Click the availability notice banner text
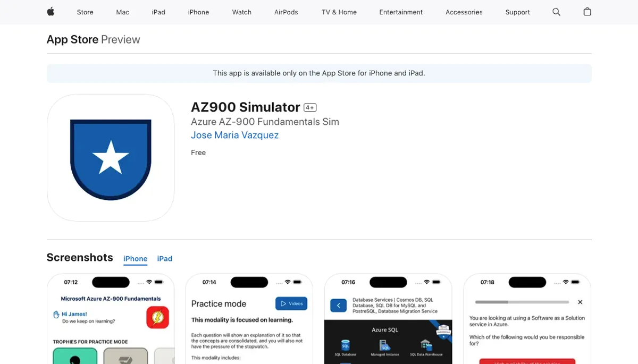 pyautogui.click(x=319, y=73)
